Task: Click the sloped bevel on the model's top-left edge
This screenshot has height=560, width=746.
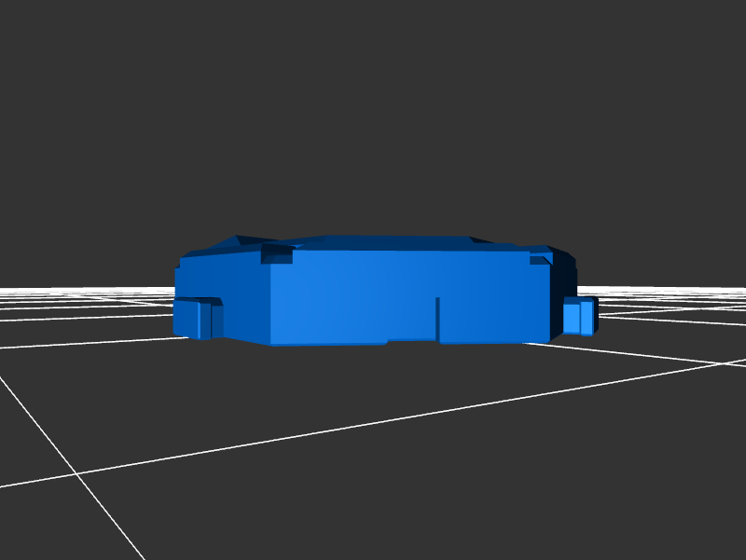Action: (213, 246)
